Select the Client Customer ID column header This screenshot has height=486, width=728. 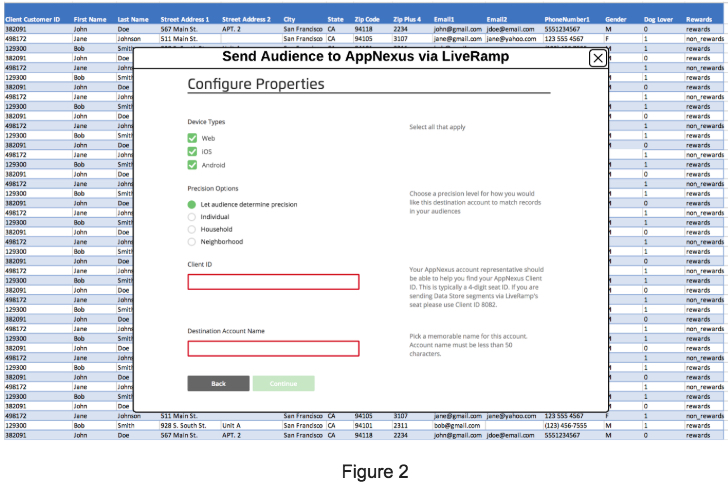[32, 19]
